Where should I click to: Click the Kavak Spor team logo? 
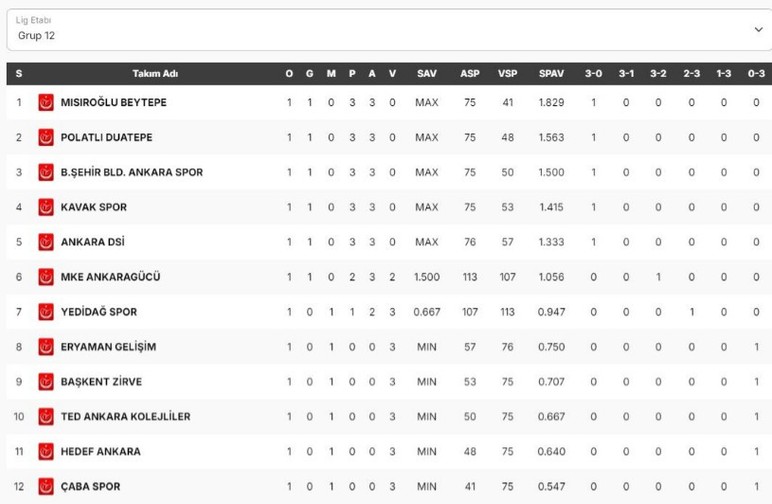tap(46, 207)
